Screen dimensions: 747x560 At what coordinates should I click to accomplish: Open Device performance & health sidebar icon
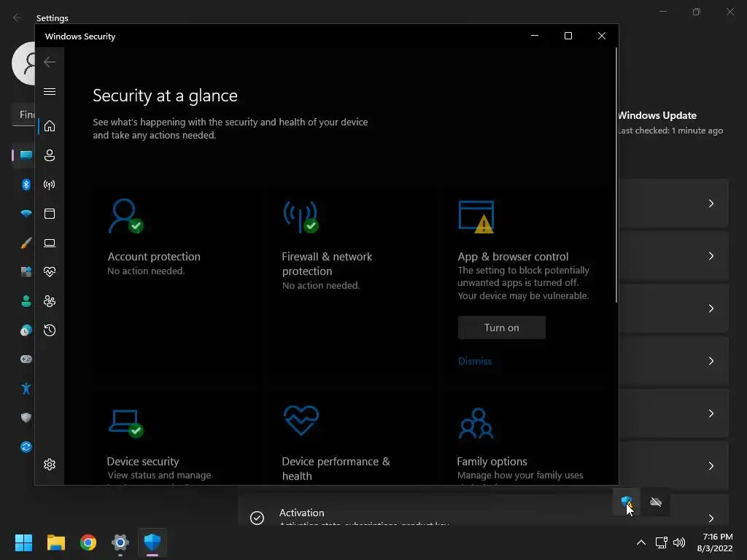[50, 272]
